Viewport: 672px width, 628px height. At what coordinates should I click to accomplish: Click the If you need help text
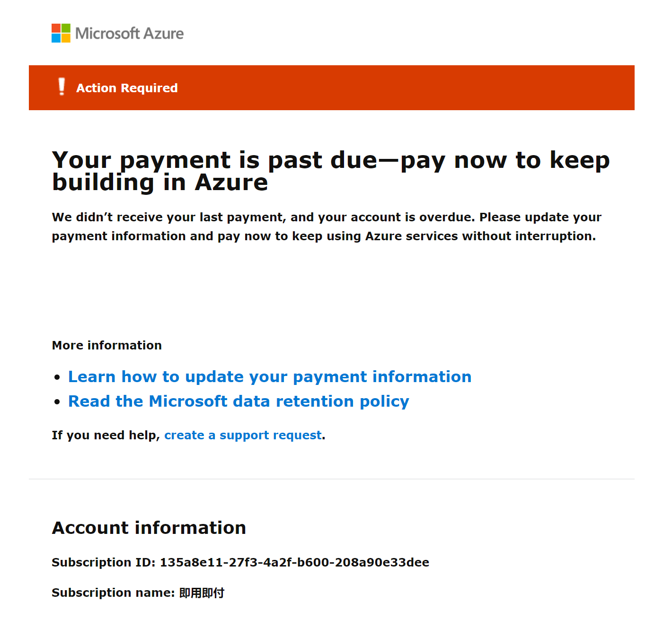click(x=106, y=435)
